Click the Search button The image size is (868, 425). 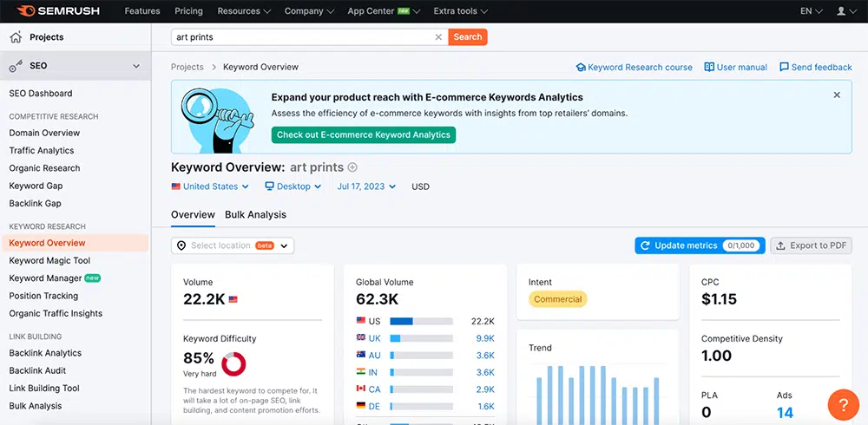click(x=468, y=37)
